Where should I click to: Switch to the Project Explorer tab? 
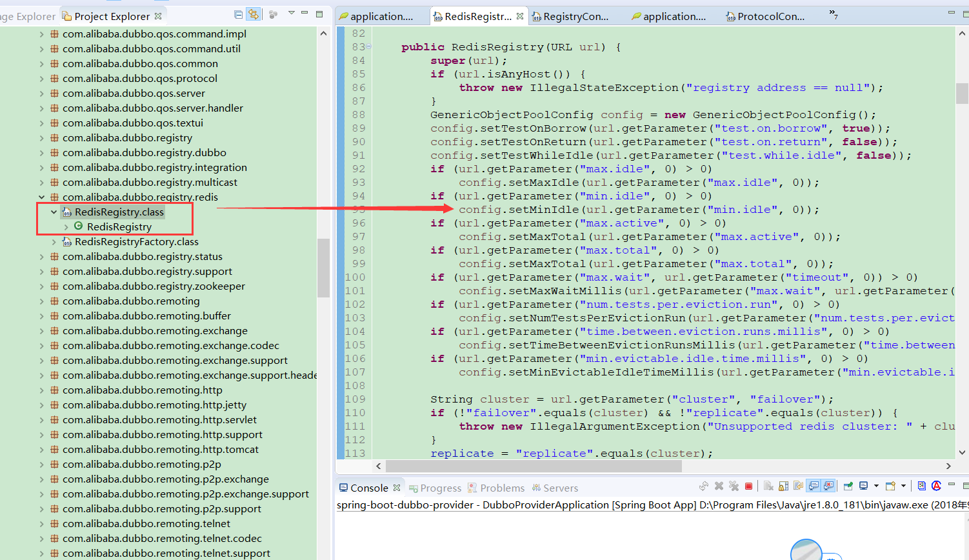[x=112, y=16]
